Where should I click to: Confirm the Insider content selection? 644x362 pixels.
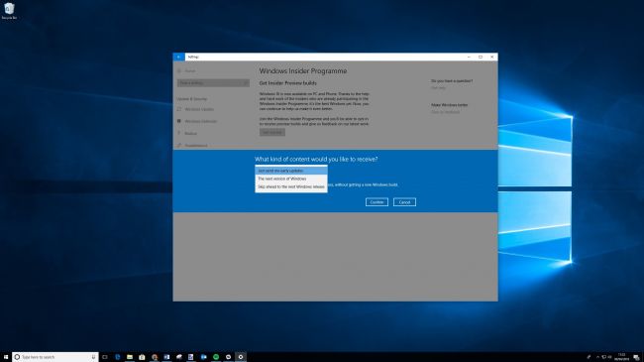coord(376,202)
